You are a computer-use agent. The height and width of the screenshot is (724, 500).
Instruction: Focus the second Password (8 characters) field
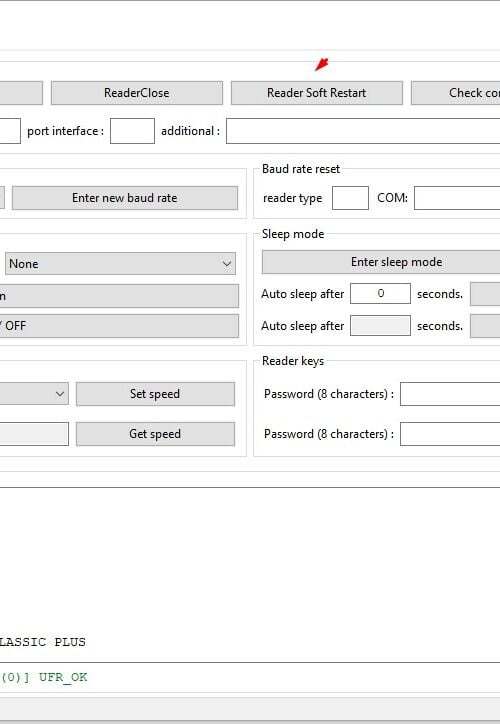[x=450, y=434]
